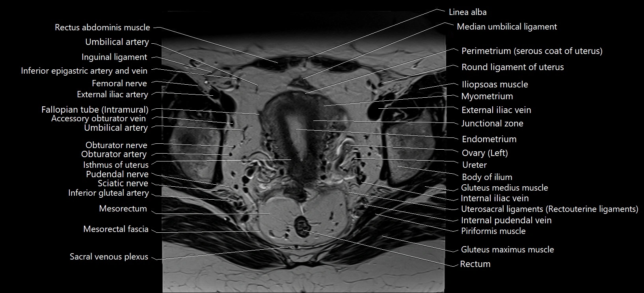Select the 'Median umbilical ligament' label
Viewport: 644px width, 293px height.
[507, 27]
